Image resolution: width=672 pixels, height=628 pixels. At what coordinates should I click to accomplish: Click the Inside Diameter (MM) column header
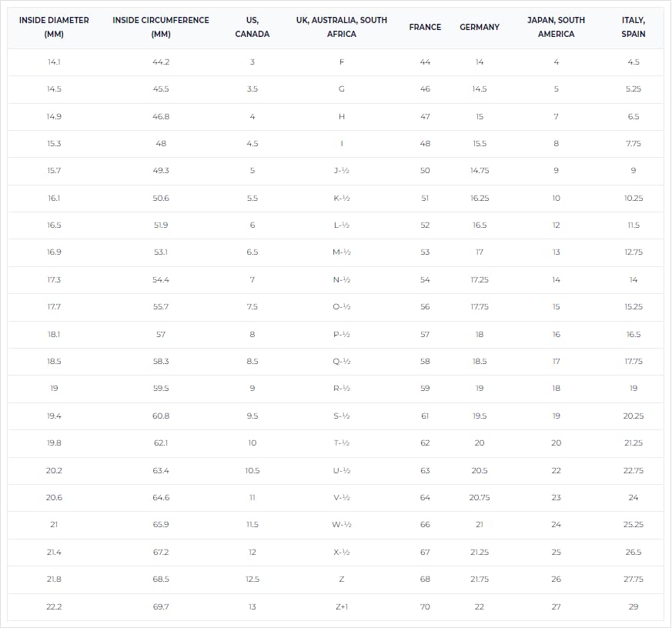54,27
